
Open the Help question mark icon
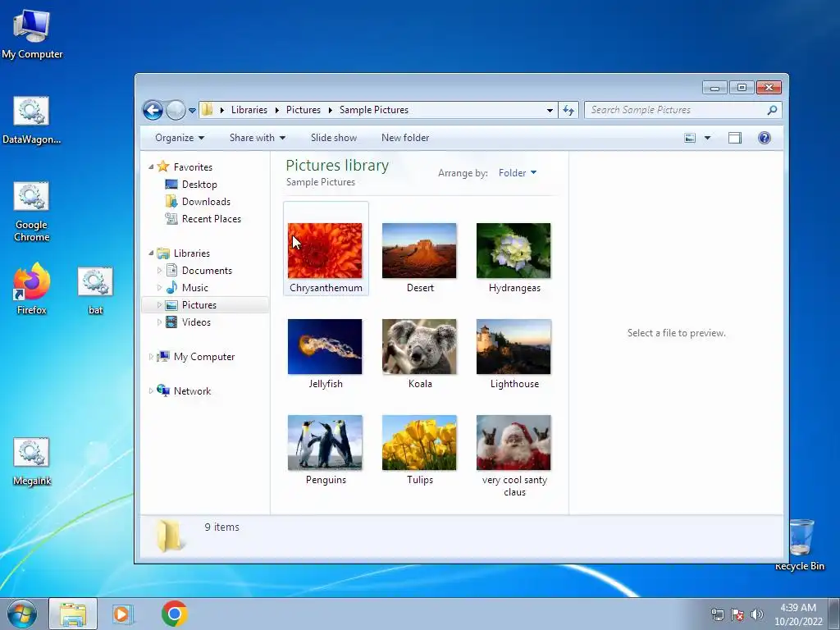tap(765, 138)
